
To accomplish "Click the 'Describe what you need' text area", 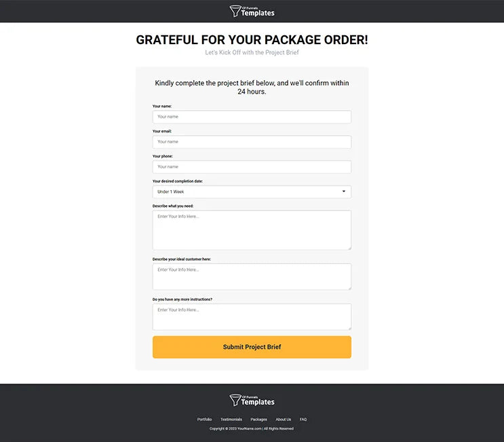I will click(x=252, y=230).
